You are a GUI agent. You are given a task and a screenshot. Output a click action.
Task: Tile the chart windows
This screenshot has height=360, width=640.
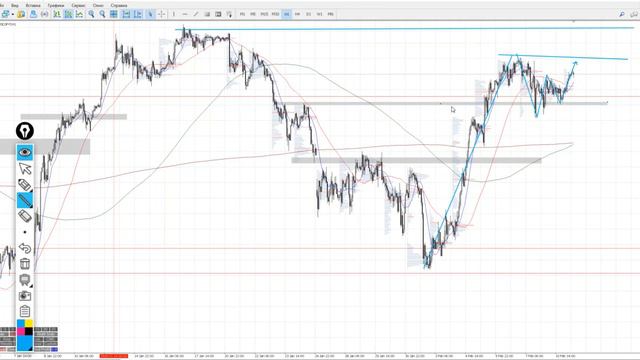pos(114,14)
